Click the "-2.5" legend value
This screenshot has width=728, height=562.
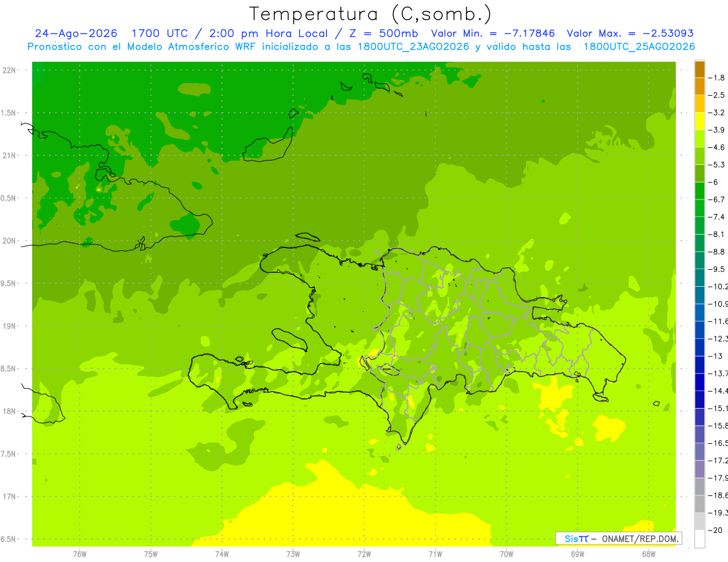[716, 95]
